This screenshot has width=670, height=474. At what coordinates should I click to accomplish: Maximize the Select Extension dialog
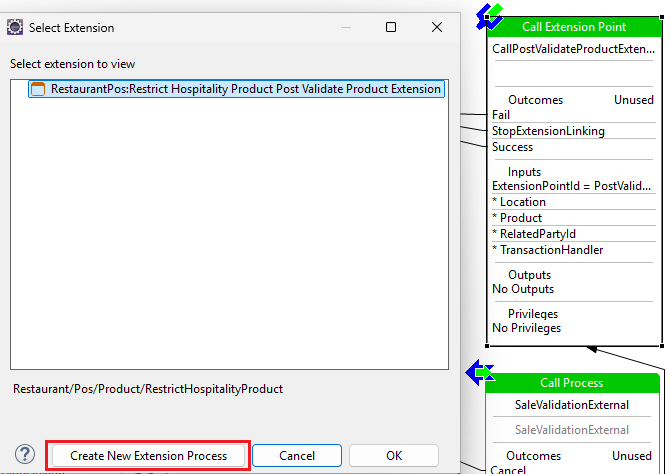click(391, 27)
